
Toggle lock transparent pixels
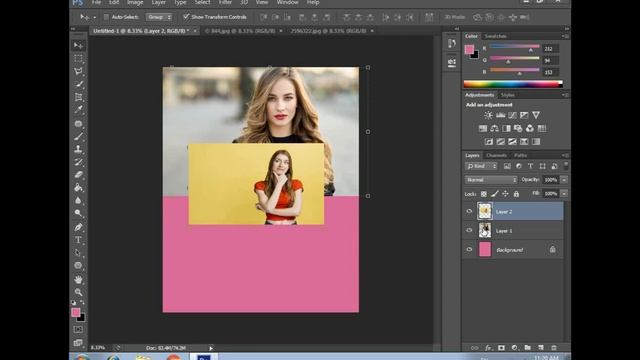point(484,194)
